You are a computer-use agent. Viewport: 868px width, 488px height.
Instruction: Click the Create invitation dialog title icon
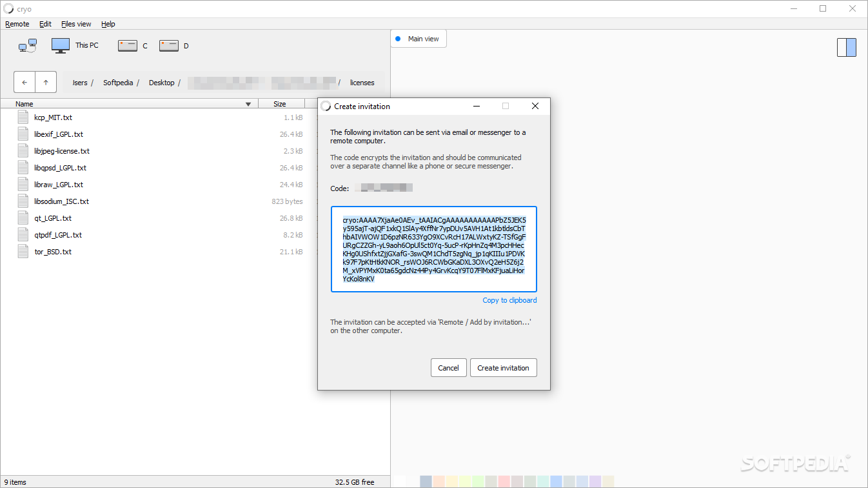pos(326,106)
